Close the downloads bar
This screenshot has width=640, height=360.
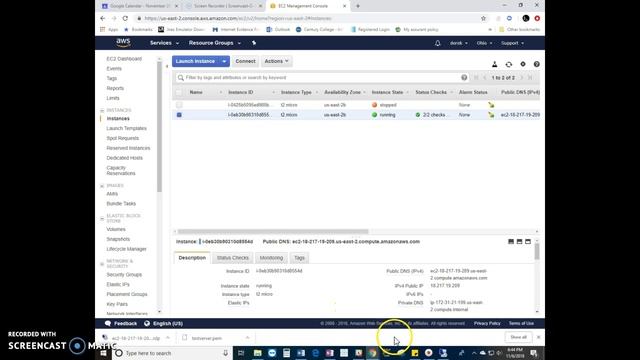click(538, 337)
